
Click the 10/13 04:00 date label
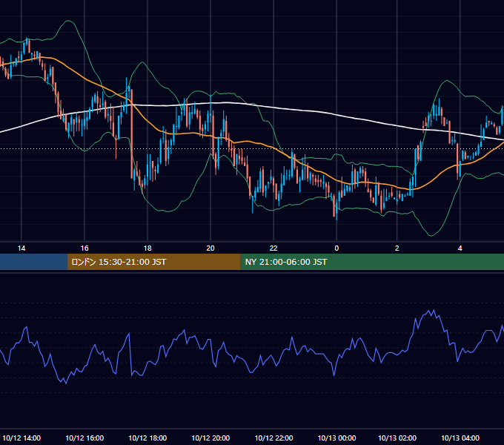tap(460, 438)
